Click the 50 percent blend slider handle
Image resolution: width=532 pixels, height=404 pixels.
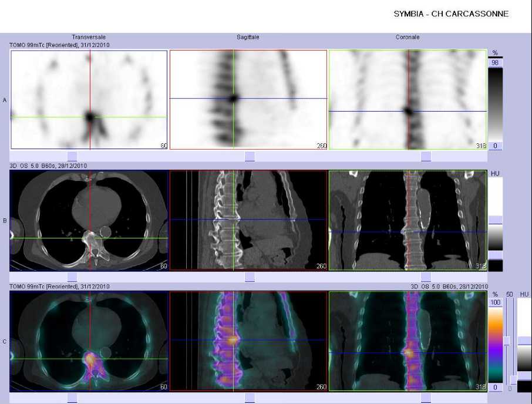coord(507,341)
